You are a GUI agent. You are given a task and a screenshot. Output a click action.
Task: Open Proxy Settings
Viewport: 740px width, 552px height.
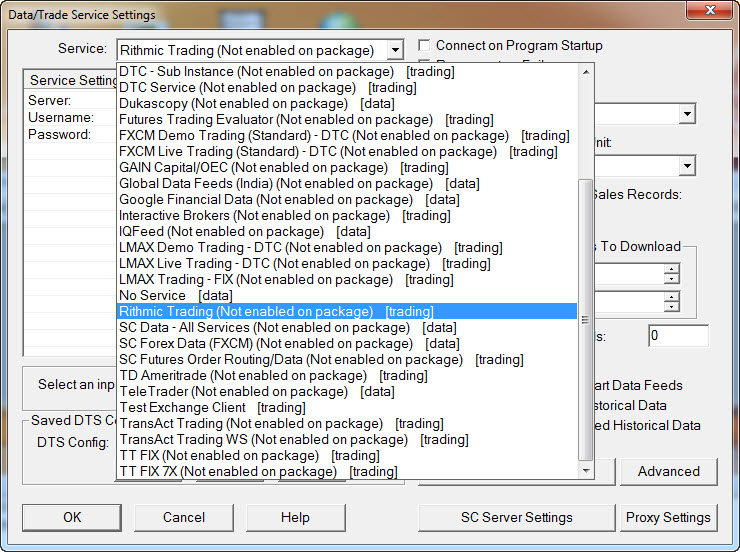pyautogui.click(x=668, y=518)
